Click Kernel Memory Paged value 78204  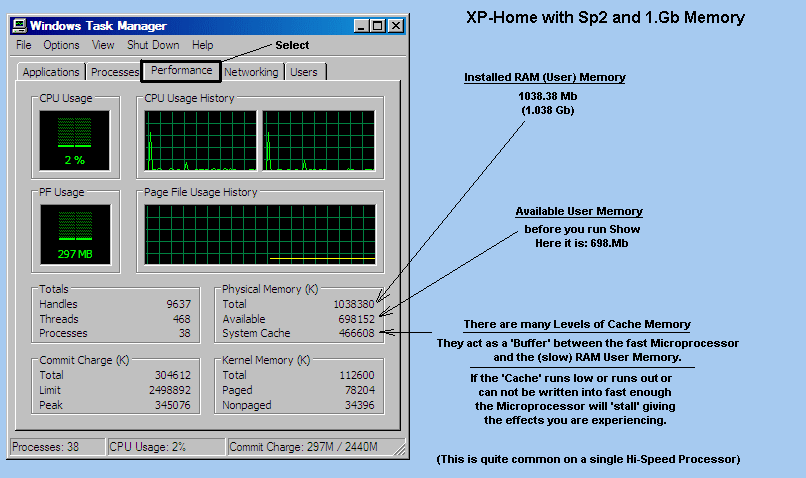click(x=360, y=390)
